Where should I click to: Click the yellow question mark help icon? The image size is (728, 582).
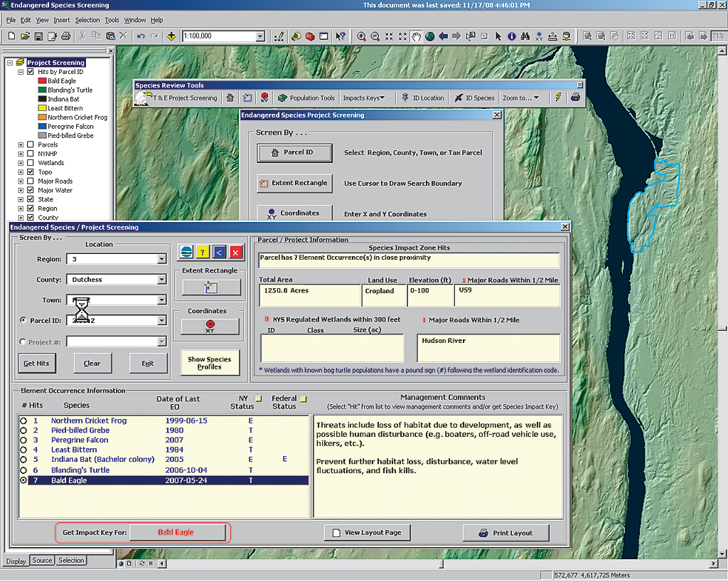point(203,252)
